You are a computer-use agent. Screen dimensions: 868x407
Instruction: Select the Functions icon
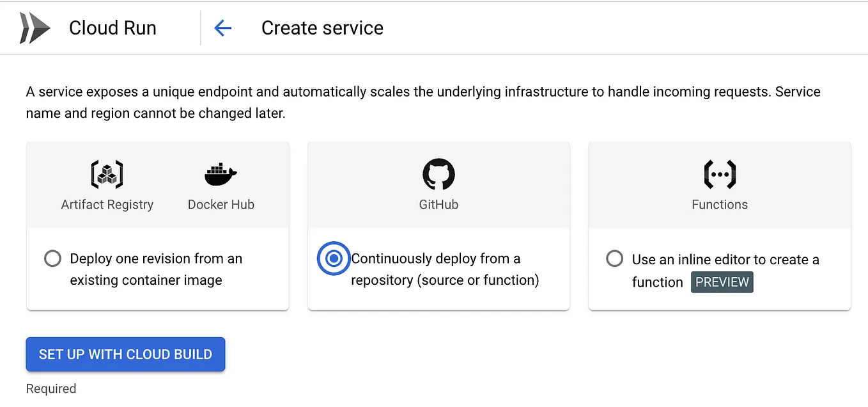(720, 174)
